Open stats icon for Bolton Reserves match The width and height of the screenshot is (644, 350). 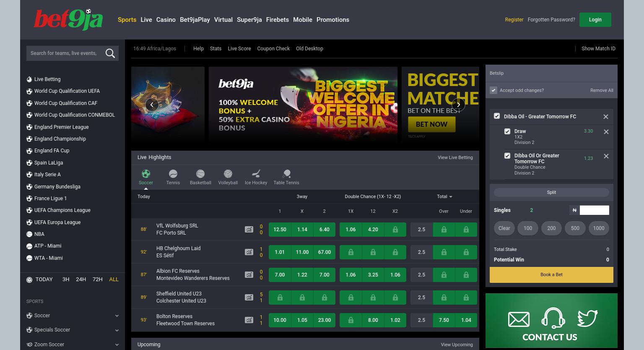[x=249, y=320]
